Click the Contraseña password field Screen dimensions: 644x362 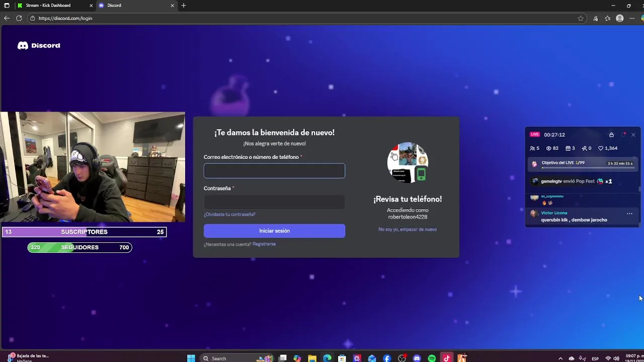tap(274, 202)
